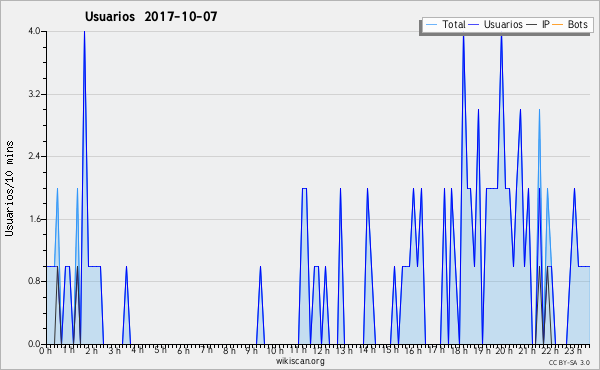Click the '0 h' x-axis label

point(46,350)
